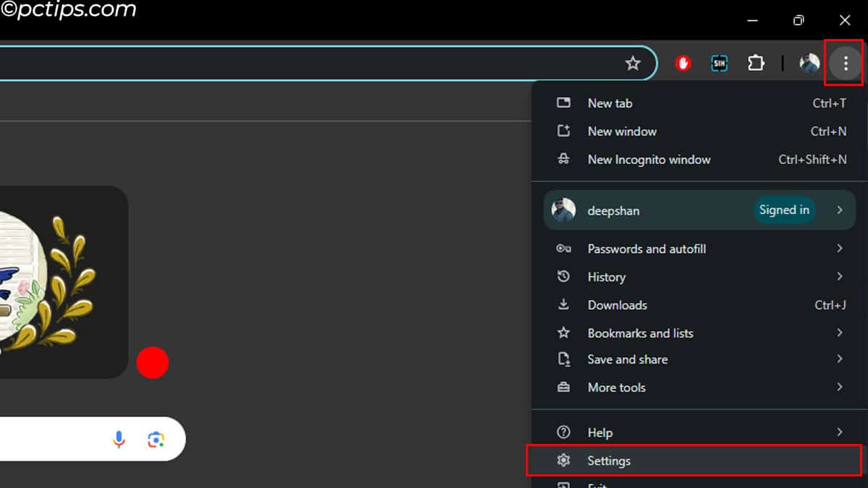Click the deepshan profile name
The width and height of the screenshot is (868, 488).
[613, 211]
